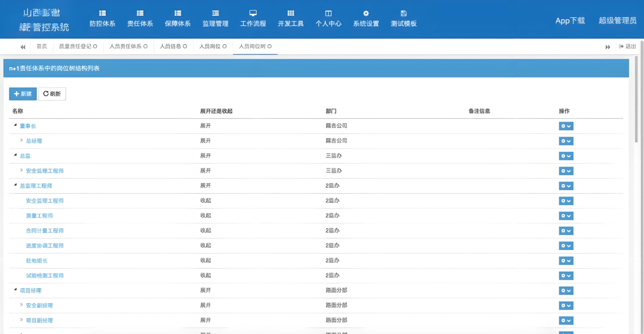Open gear dropdown for 进度协调工程师 row
The height and width of the screenshot is (334, 644).
566,246
